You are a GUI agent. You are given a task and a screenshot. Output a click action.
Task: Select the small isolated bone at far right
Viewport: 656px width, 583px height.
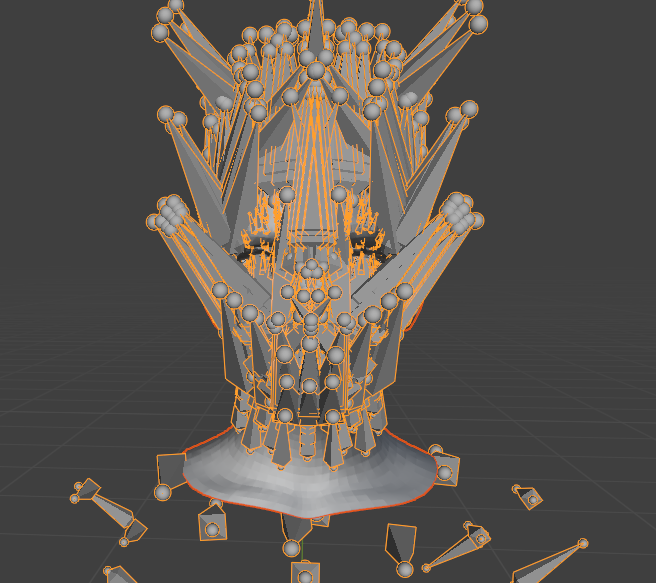click(x=527, y=497)
